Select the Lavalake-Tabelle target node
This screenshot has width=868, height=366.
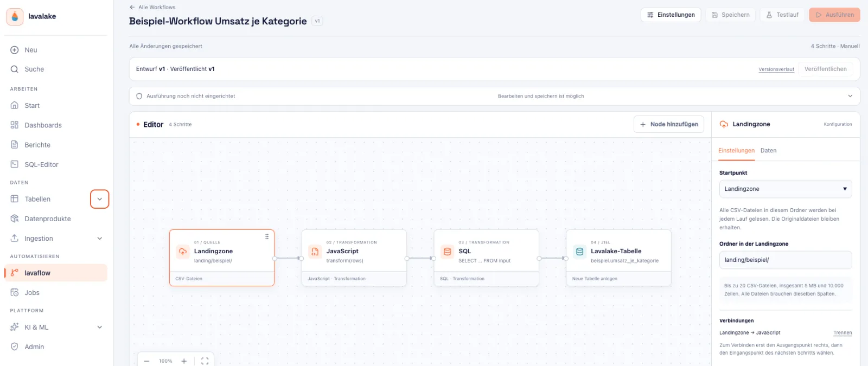click(618, 258)
